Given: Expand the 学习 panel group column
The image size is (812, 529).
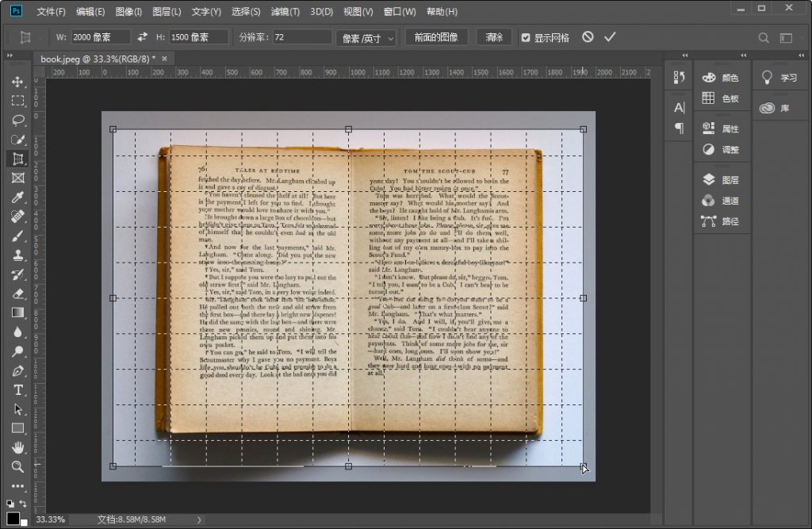Looking at the screenshot, I should pyautogui.click(x=802, y=55).
